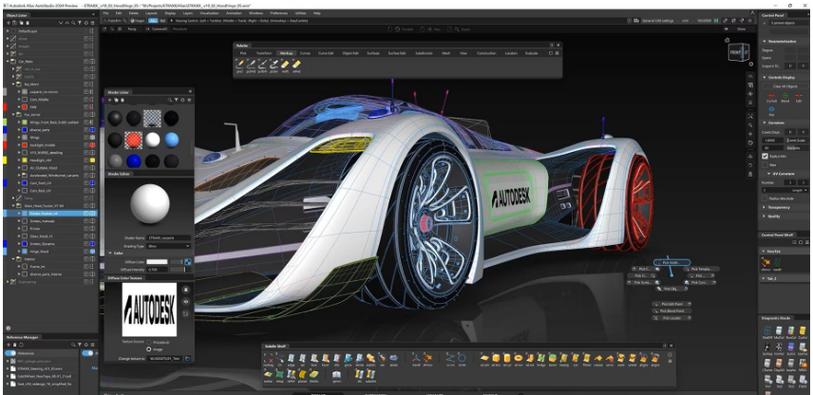Select the pencil tool icon in the Palette
The width and height of the screenshot is (813, 395).
click(240, 64)
